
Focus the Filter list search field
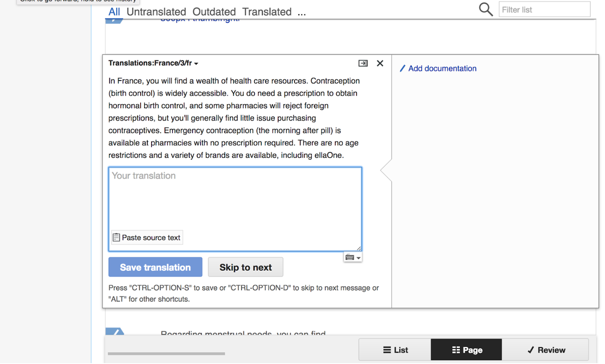[x=544, y=10]
